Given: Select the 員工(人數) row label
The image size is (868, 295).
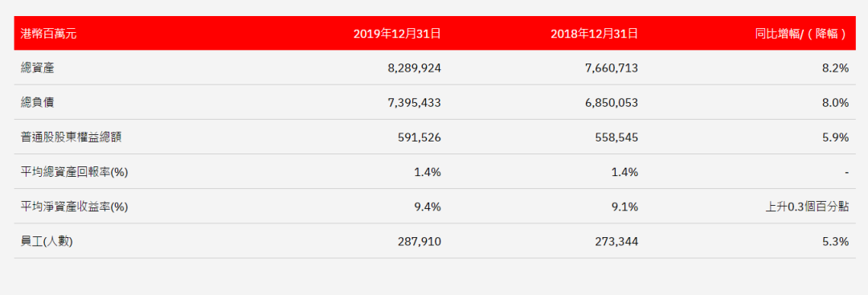Looking at the screenshot, I should [x=47, y=241].
